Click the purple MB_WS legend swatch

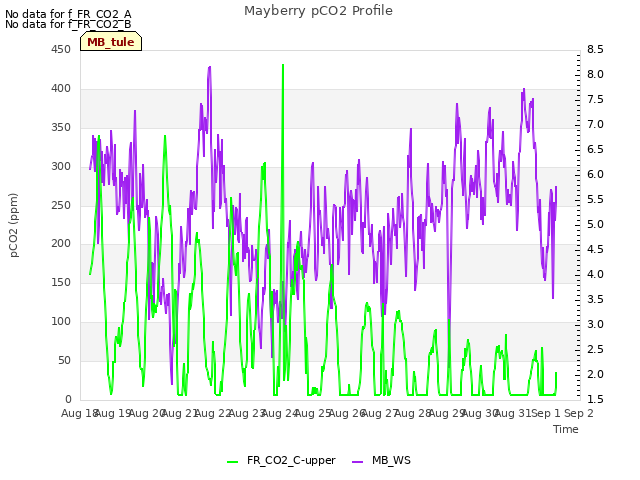(358, 462)
